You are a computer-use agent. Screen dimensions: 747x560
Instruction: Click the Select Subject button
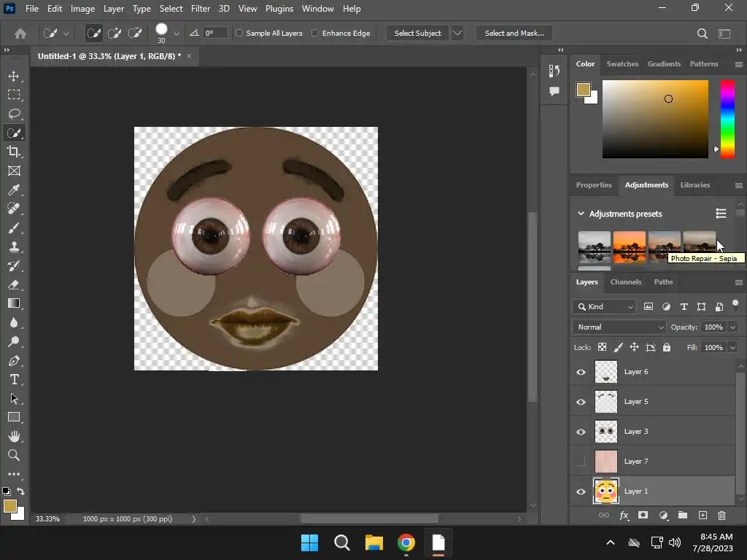(417, 34)
